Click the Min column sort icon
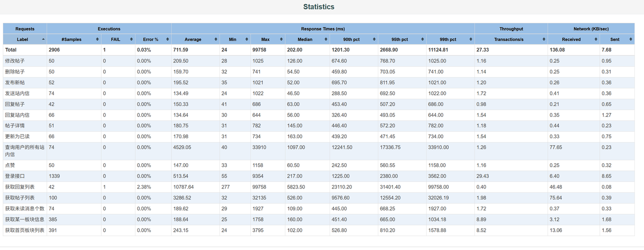 247,39
